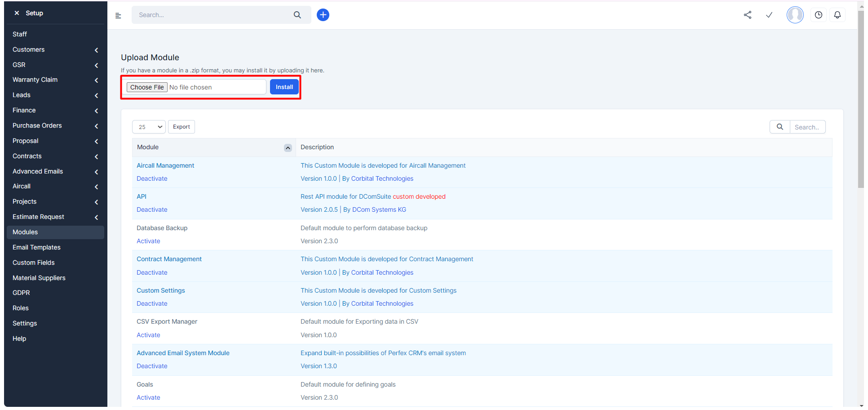Expand Purchase Orders submenu chevron
The height and width of the screenshot is (410, 868).
[96, 126]
